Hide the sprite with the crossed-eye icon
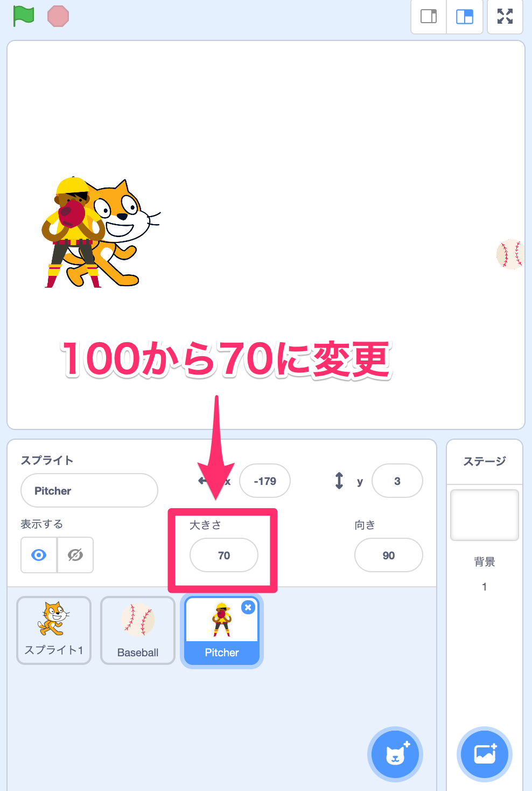The height and width of the screenshot is (791, 532). point(75,555)
